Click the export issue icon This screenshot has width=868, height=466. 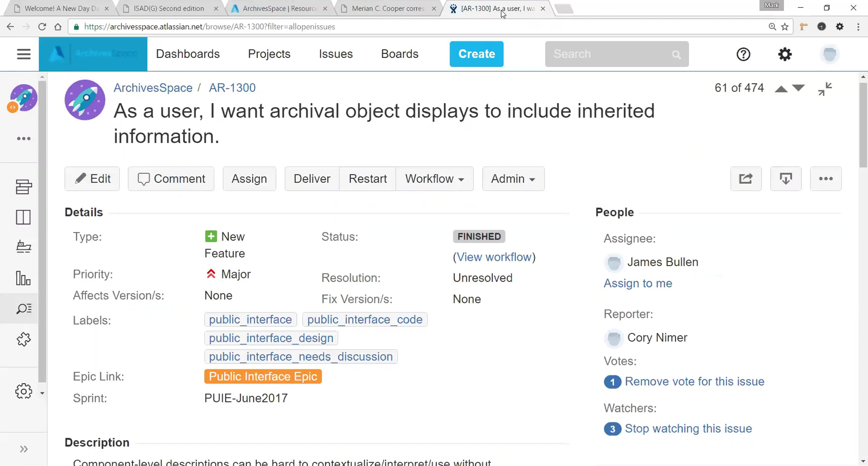(x=786, y=179)
